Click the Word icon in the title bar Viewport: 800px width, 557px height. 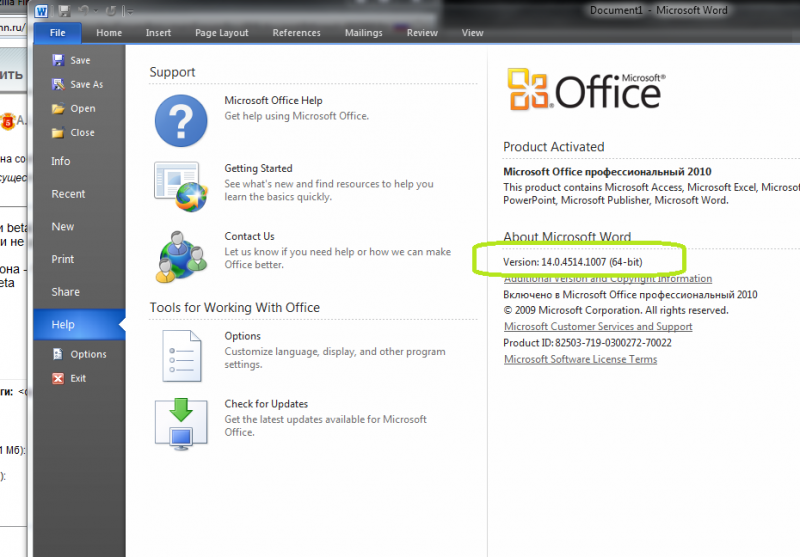41,11
